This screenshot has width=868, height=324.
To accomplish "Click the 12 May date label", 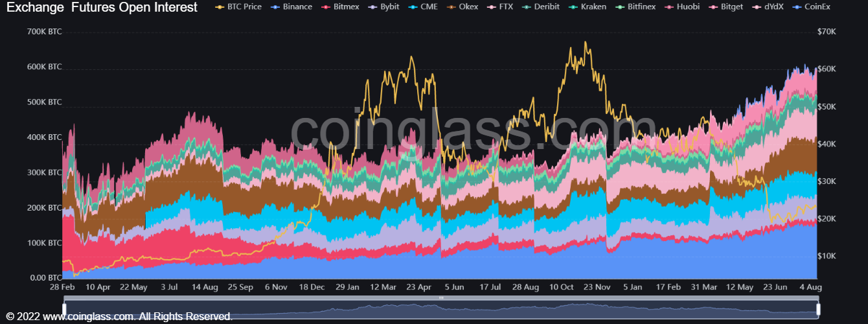I will (x=740, y=287).
